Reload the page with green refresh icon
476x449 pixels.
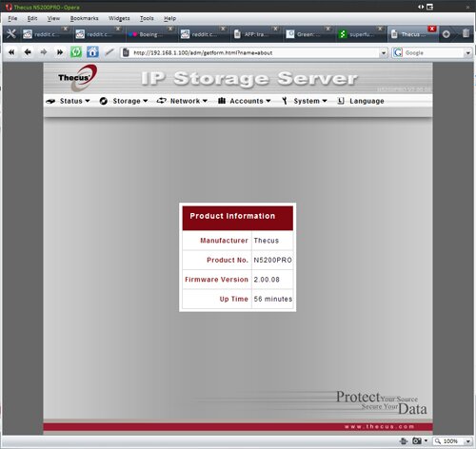[76, 52]
